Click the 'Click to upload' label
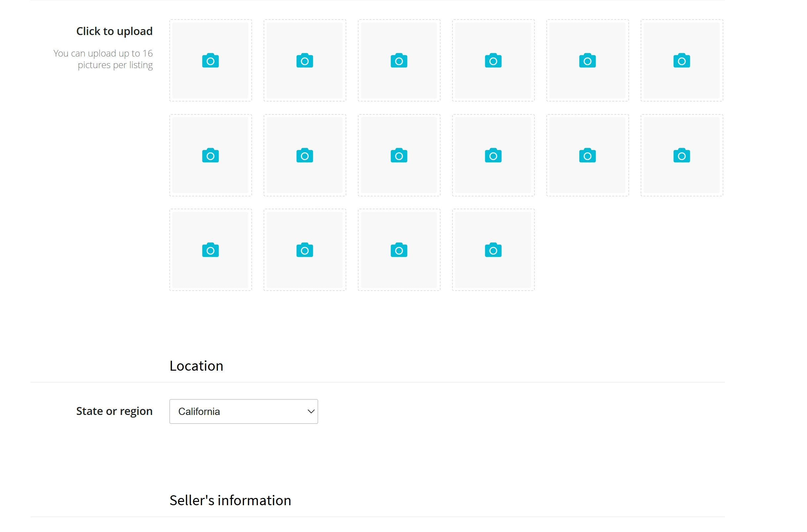The image size is (807, 532). pyautogui.click(x=114, y=31)
